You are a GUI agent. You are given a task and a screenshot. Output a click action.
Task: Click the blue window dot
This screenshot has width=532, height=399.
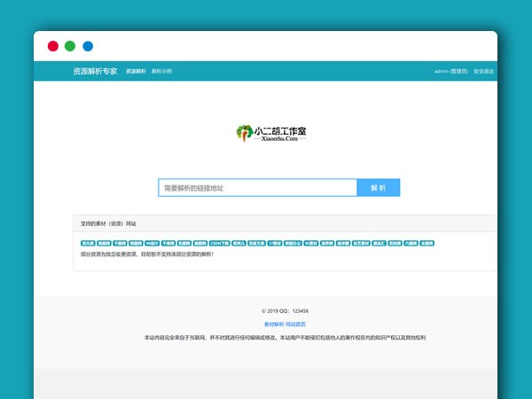tap(88, 45)
